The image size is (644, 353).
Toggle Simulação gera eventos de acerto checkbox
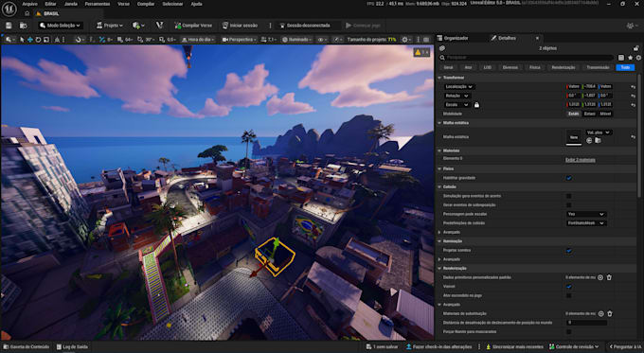[569, 196]
